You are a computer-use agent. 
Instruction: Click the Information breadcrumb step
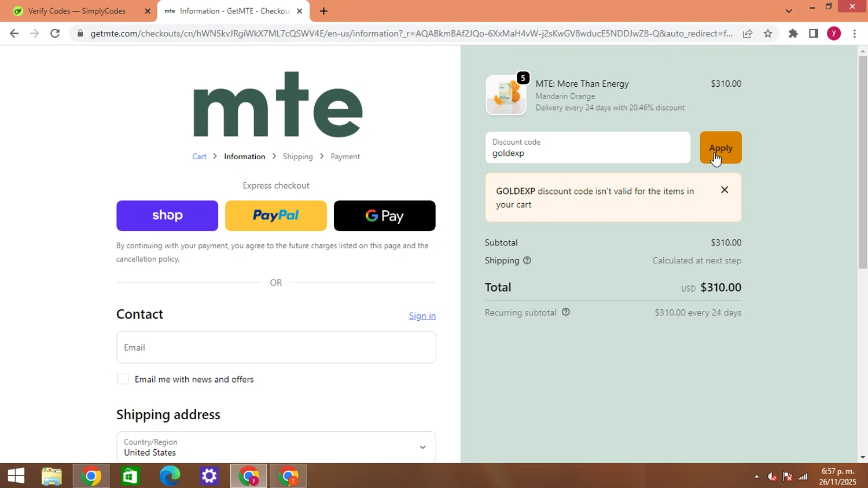click(x=244, y=156)
